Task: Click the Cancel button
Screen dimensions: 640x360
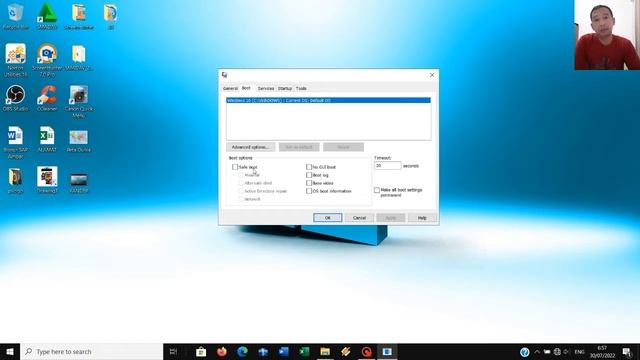Action: click(x=359, y=218)
